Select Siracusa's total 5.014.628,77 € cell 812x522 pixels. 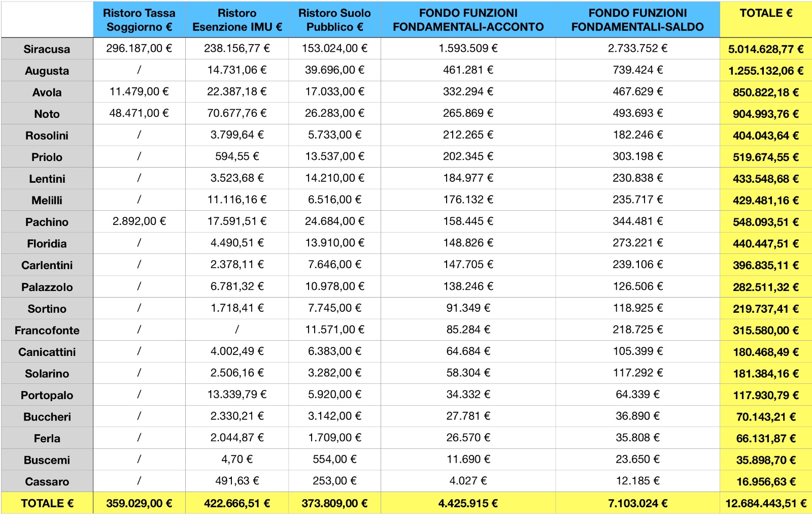pos(765,49)
